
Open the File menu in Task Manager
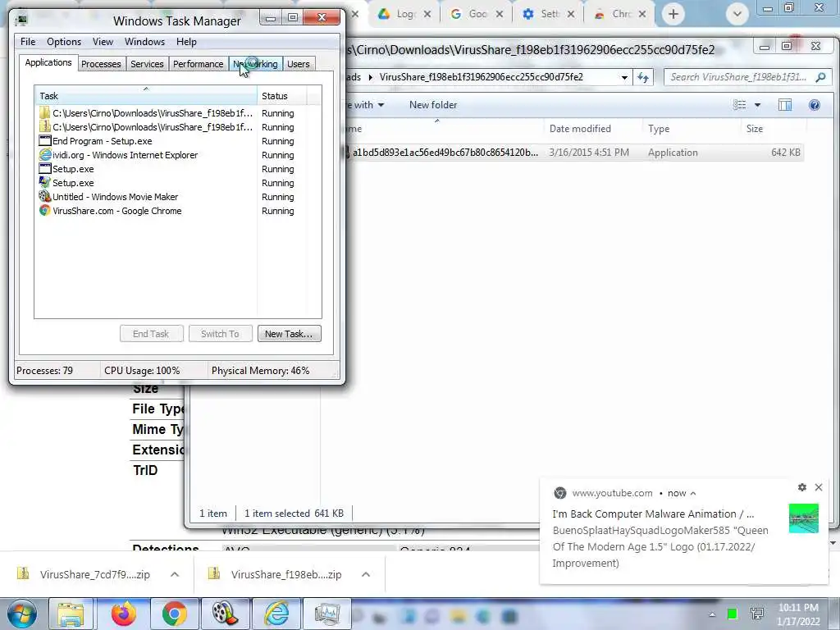(28, 42)
